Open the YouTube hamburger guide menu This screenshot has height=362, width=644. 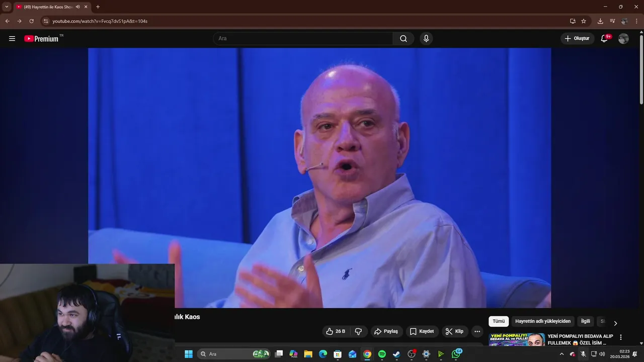(x=12, y=39)
